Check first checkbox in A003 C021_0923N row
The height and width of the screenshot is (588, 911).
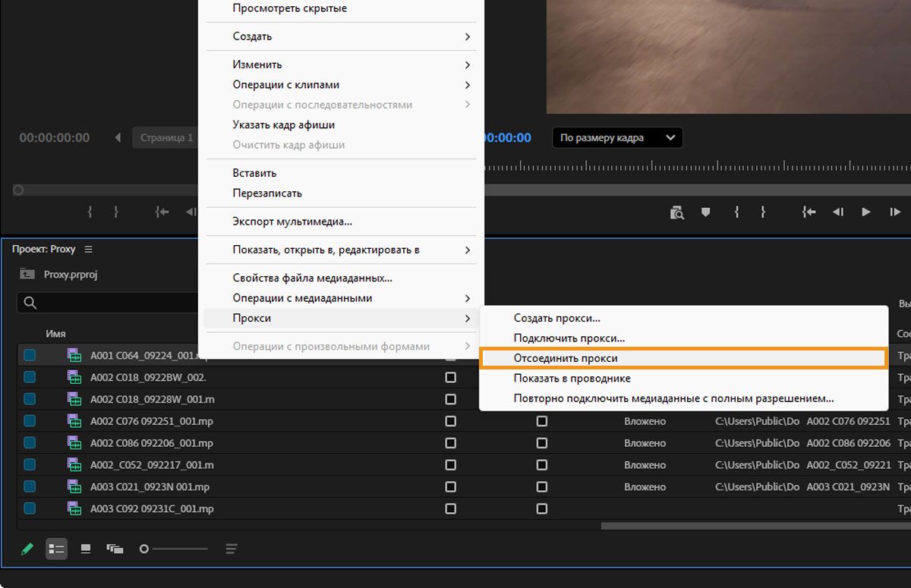(450, 487)
